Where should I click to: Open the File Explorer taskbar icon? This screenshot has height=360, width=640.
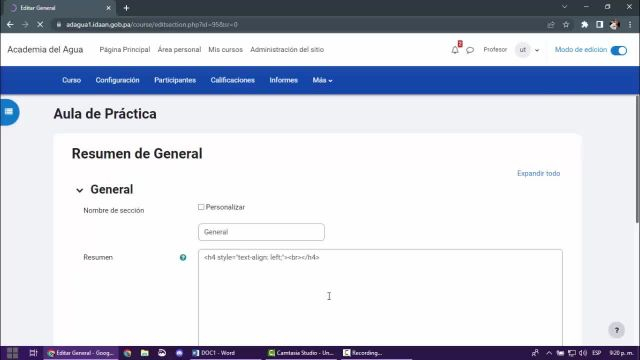(144, 353)
